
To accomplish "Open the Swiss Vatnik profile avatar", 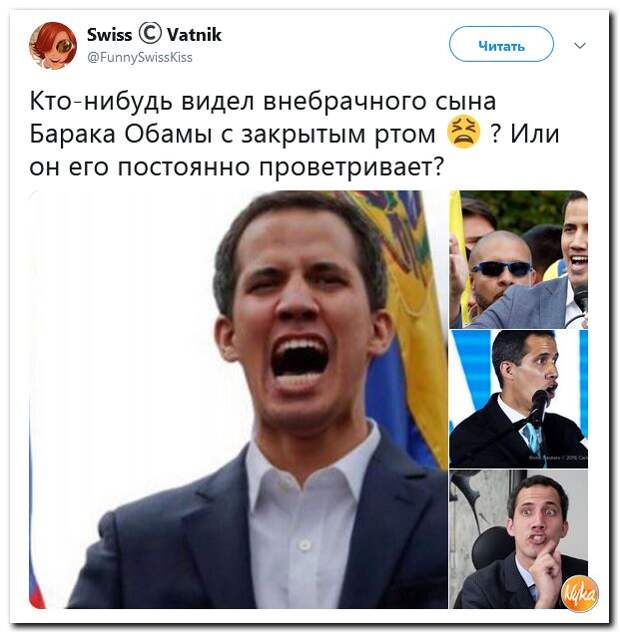I will (53, 46).
